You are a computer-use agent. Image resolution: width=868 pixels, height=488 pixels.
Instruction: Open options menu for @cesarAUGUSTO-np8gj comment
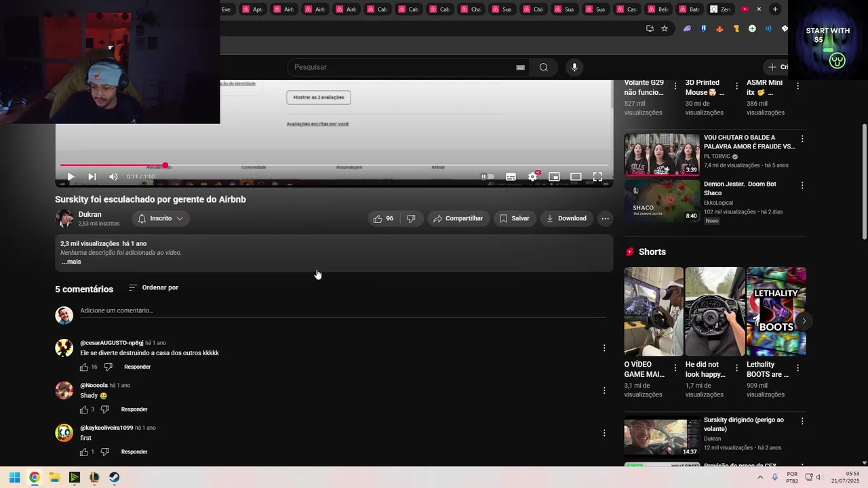coord(604,348)
